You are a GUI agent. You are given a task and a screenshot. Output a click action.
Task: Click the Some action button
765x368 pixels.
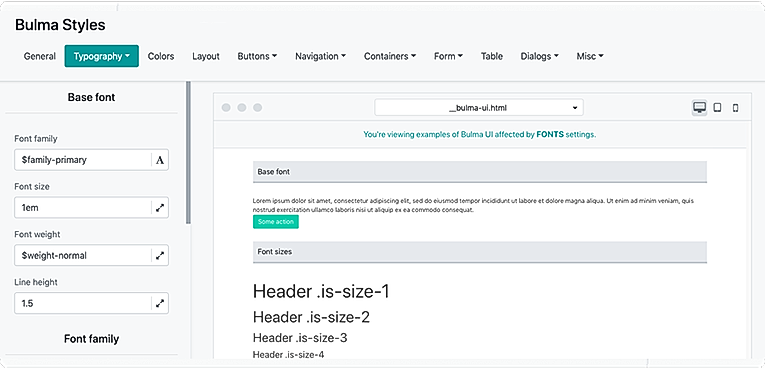[x=276, y=222]
